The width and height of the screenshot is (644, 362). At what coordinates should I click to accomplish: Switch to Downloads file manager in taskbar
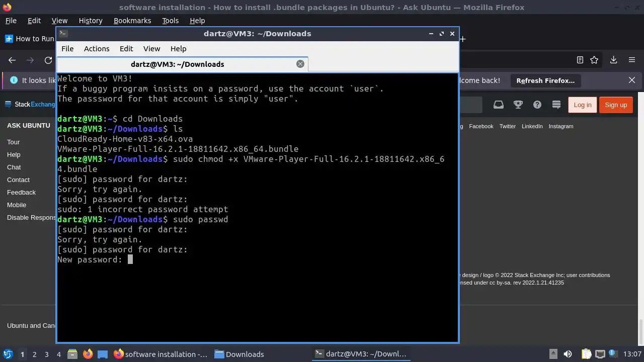coord(239,354)
